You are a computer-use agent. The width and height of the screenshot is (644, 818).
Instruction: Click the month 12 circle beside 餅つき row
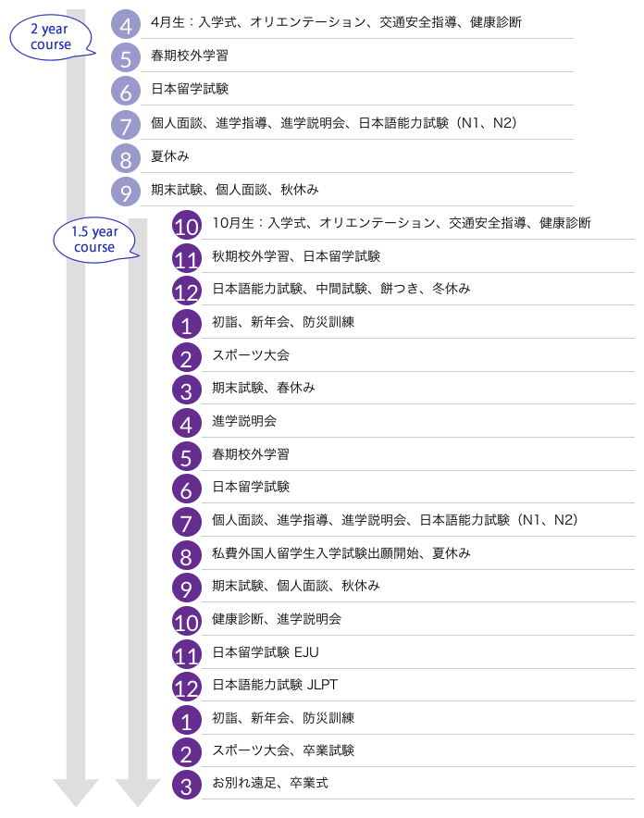187,291
